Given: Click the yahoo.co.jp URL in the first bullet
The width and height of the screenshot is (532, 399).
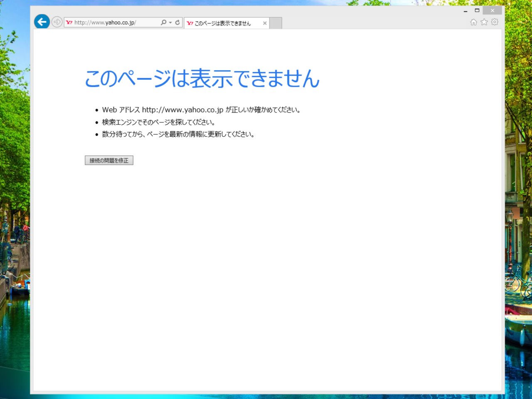Looking at the screenshot, I should tap(182, 110).
